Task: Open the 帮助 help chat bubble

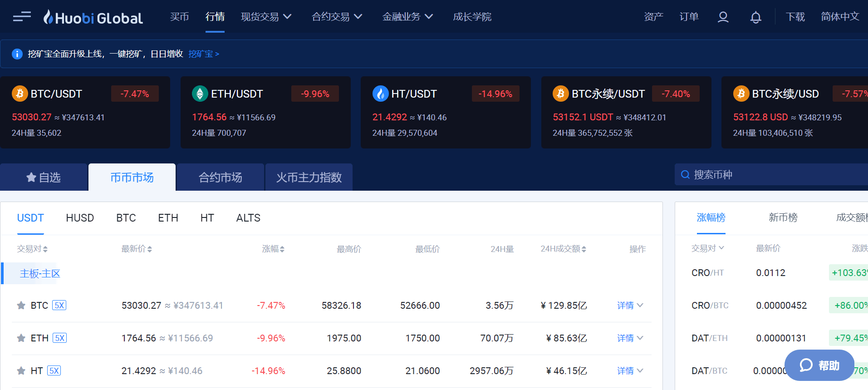Action: click(x=819, y=365)
